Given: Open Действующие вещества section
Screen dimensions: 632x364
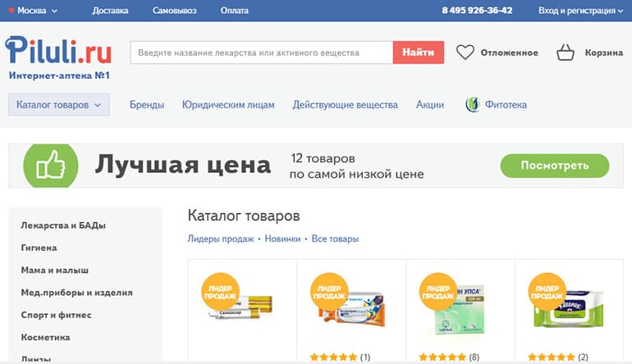Looking at the screenshot, I should coord(345,105).
